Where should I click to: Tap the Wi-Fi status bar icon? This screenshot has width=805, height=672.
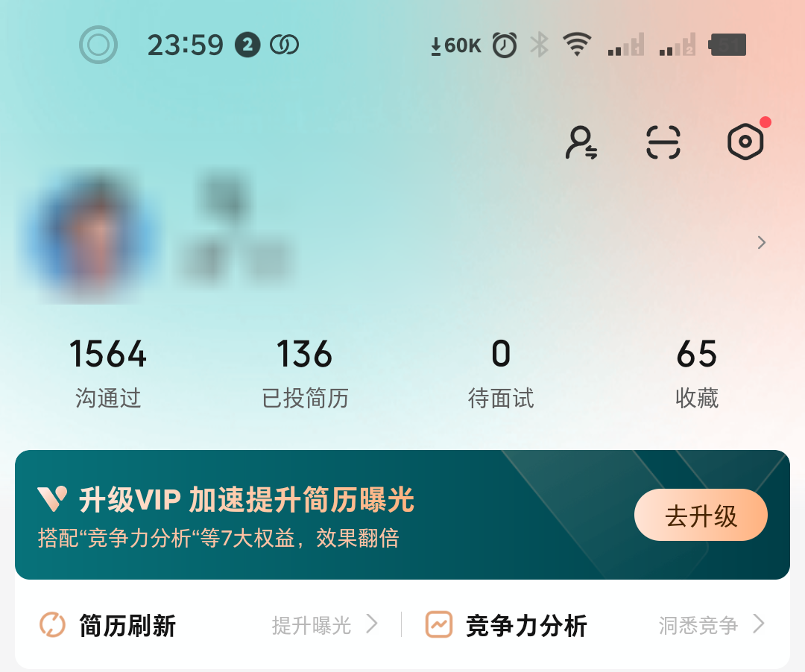(577, 45)
